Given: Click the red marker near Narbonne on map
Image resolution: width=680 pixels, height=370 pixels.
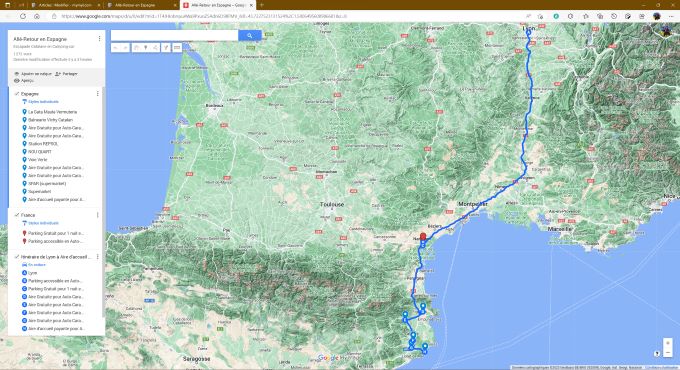Looking at the screenshot, I should pos(423,237).
